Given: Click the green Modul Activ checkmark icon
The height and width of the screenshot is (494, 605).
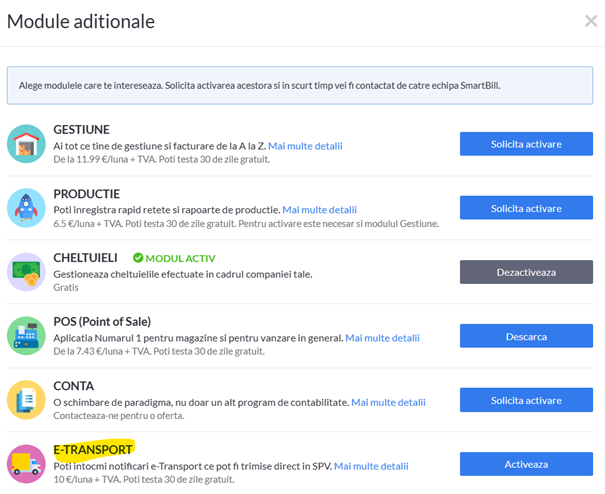Looking at the screenshot, I should (138, 258).
